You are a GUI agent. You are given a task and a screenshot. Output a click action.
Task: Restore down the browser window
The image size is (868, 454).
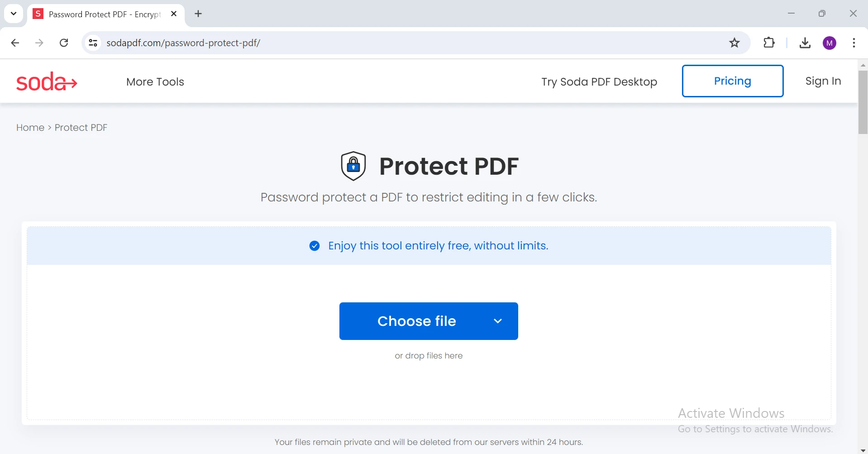point(822,14)
